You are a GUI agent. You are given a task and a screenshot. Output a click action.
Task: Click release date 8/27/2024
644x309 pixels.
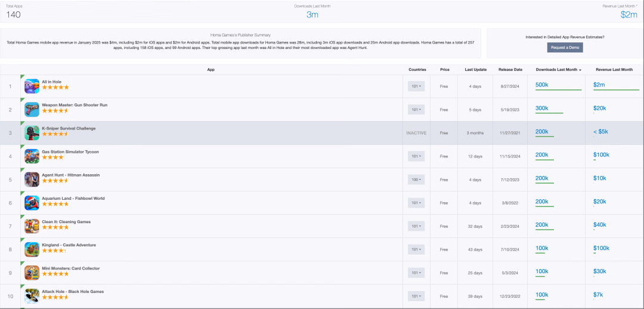pos(510,86)
